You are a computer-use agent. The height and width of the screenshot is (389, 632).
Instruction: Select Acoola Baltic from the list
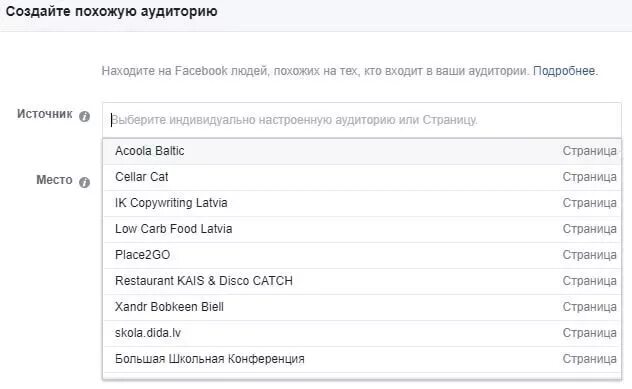pyautogui.click(x=362, y=151)
